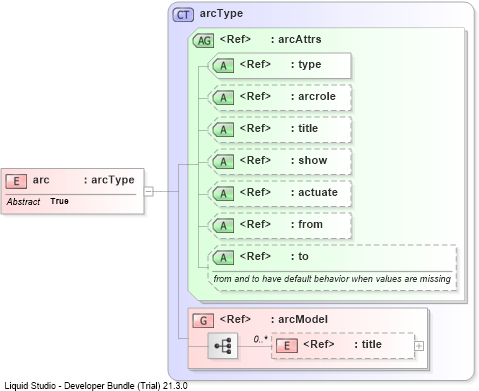The height and width of the screenshot is (391, 479).
Task: Click the A icon beside actuate
Action: point(223,194)
